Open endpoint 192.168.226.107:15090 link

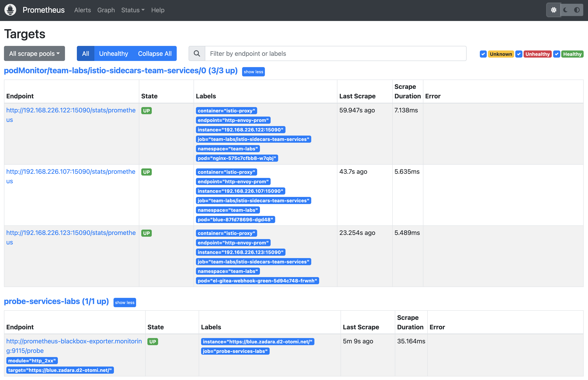(x=71, y=176)
